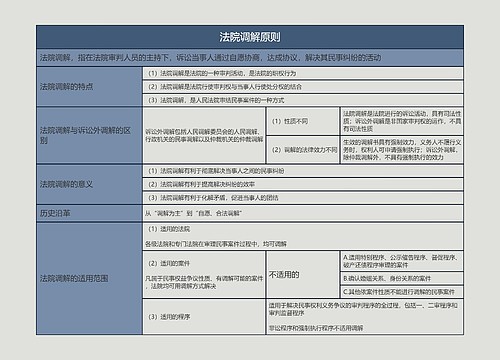This screenshot has height=360, width=500.
Task: Click the '(1) 性质不同' cell
Action: pyautogui.click(x=303, y=121)
